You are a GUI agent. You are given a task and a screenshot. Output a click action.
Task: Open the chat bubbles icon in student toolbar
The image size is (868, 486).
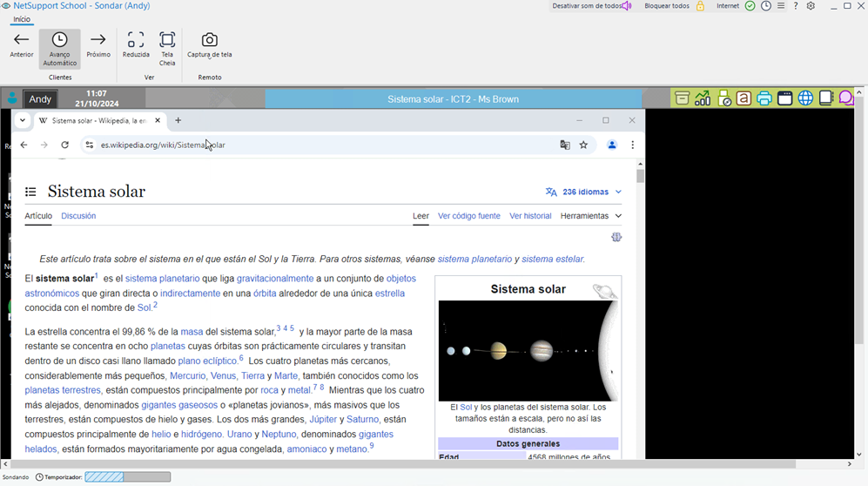coord(846,98)
